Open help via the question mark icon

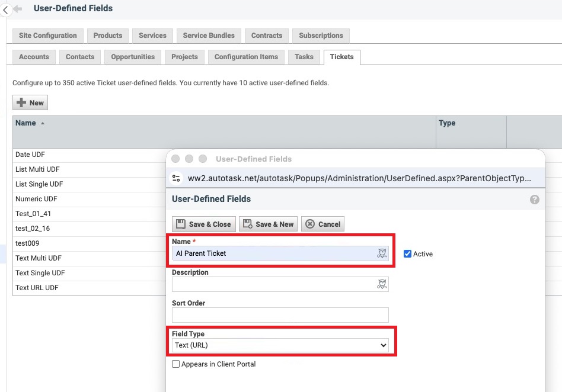(x=534, y=200)
